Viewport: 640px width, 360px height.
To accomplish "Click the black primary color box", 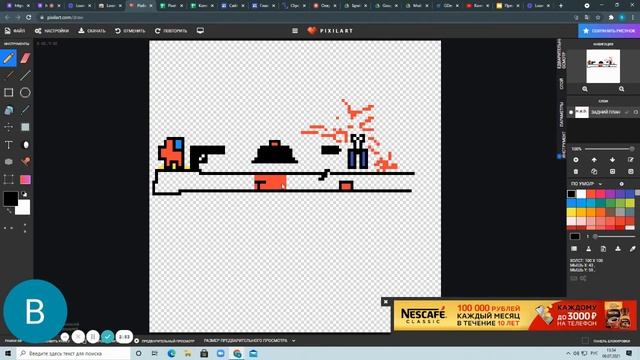I will [x=11, y=199].
